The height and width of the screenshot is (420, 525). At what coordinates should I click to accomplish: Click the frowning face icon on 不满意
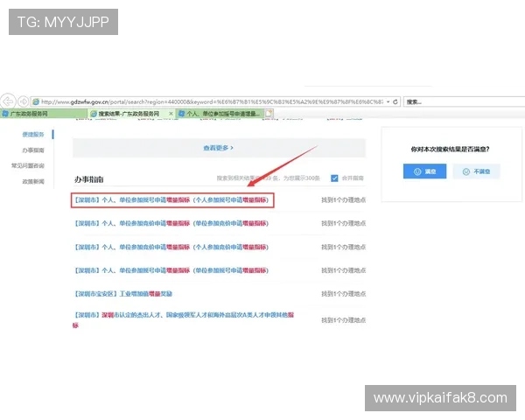pos(466,171)
